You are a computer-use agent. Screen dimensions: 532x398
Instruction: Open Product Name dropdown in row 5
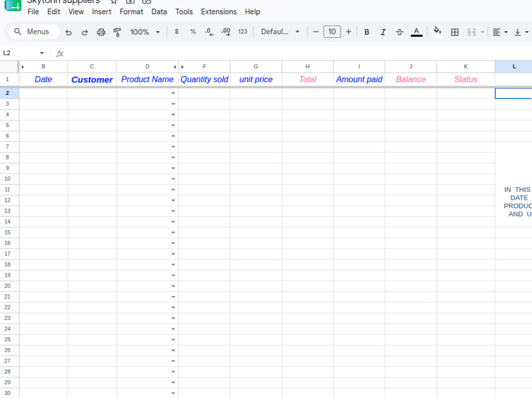(x=173, y=125)
